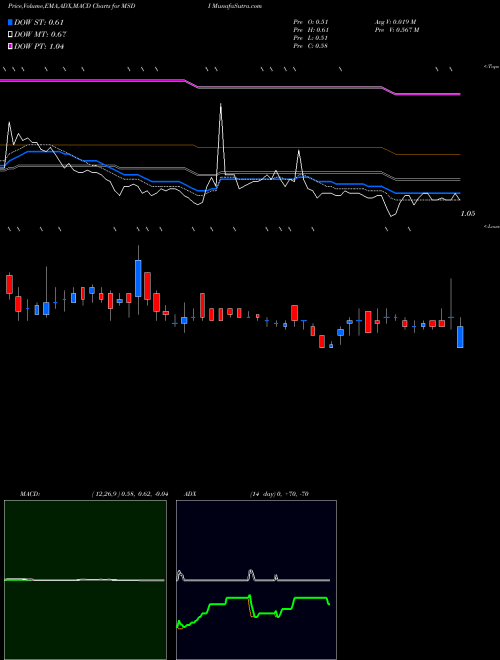Click the 'Pre H: 0.61' high value
This screenshot has width=500, height=660.
pos(311,30)
